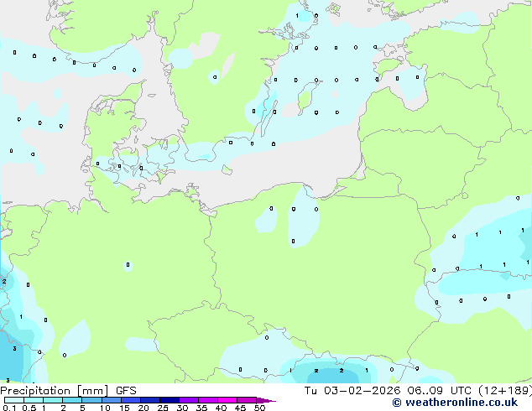
Task: Select the 10–15 mm legend swatch
Action: click(x=111, y=400)
